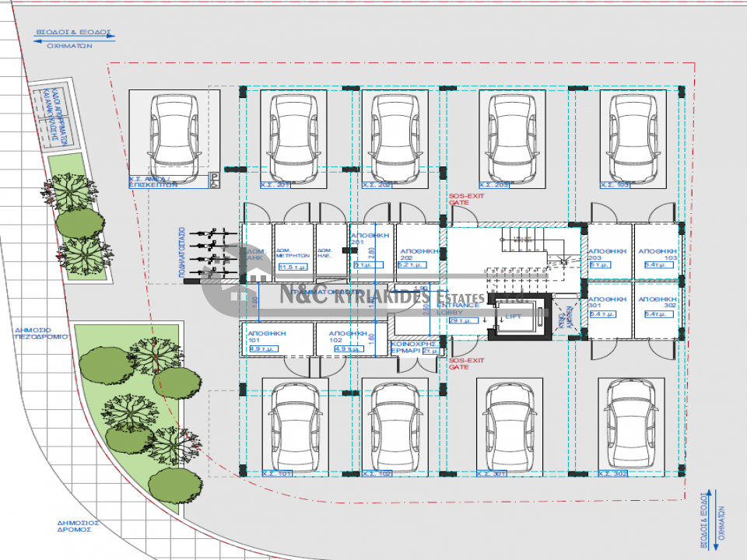Click the LIFT shaft symbol
The height and width of the screenshot is (560, 747).
(519, 317)
